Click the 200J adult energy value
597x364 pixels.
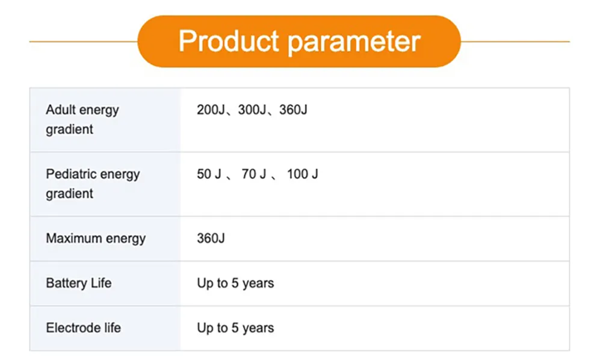click(210, 110)
